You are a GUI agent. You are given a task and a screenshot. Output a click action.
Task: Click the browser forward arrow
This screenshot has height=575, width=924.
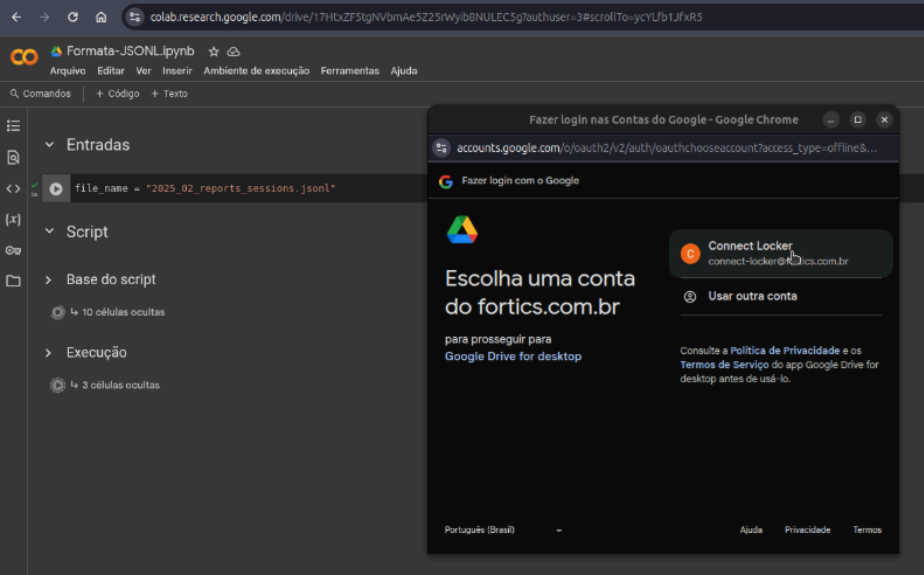coord(45,17)
